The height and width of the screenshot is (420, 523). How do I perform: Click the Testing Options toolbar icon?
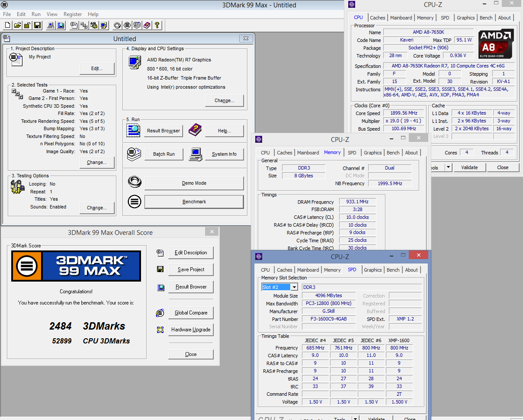94,25
